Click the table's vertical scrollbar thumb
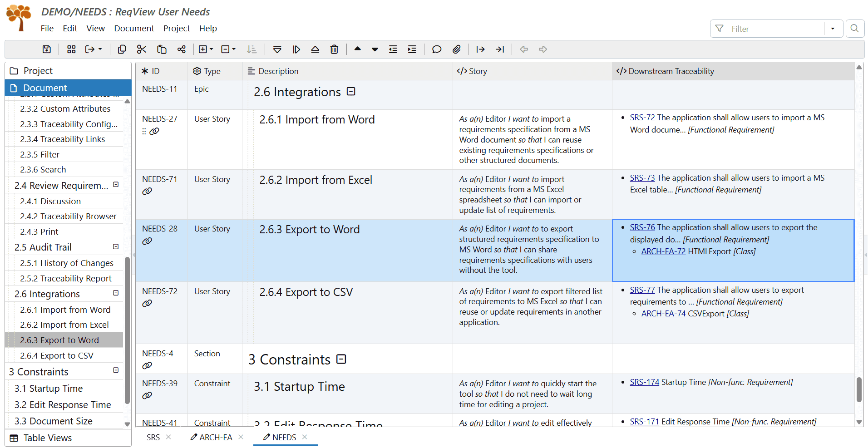The height and width of the screenshot is (448, 868). (859, 389)
